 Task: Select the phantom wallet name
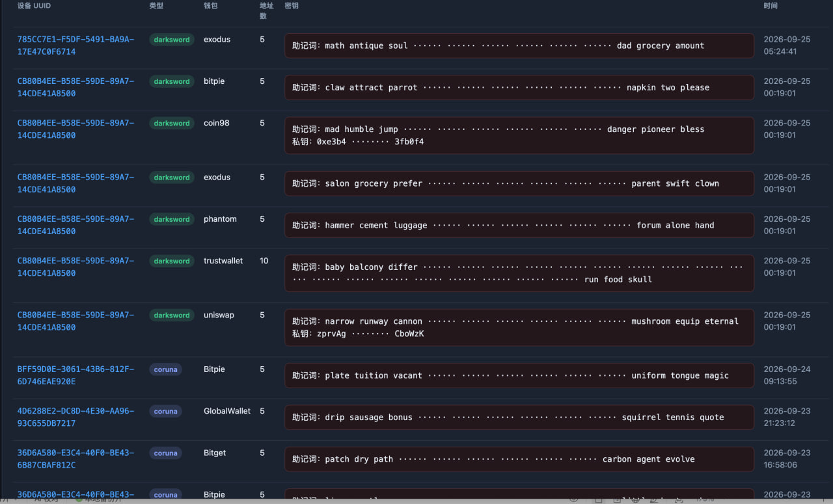tap(220, 219)
